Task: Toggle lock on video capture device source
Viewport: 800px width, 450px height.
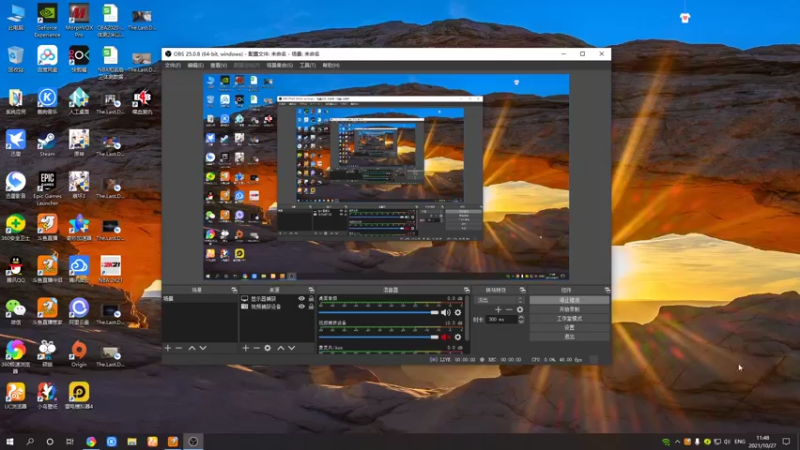Action: click(311, 307)
